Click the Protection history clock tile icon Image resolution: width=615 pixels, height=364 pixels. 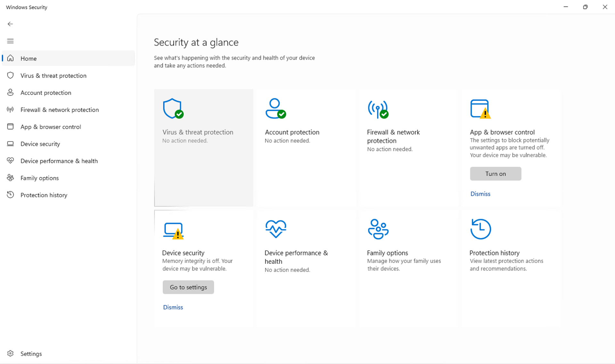click(x=480, y=229)
